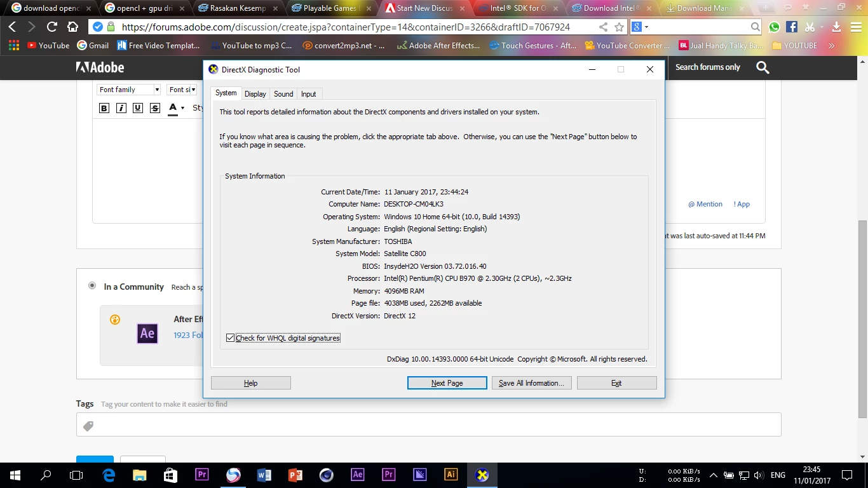The width and height of the screenshot is (868, 488).
Task: Switch to the System tab
Action: click(x=226, y=93)
